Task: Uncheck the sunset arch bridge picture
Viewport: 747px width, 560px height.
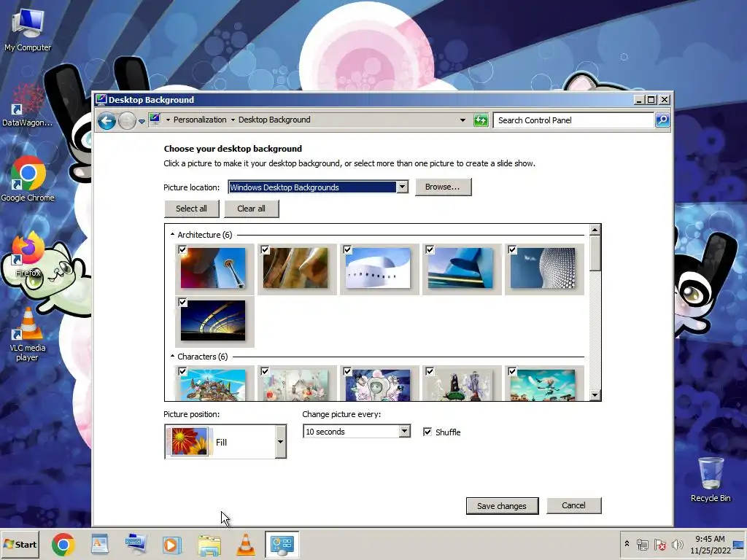Action: (182, 302)
